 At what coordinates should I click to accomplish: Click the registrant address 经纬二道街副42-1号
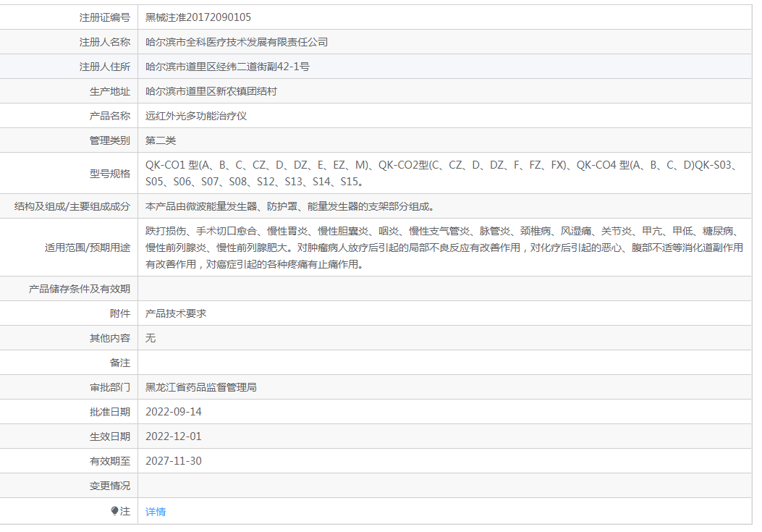point(227,67)
